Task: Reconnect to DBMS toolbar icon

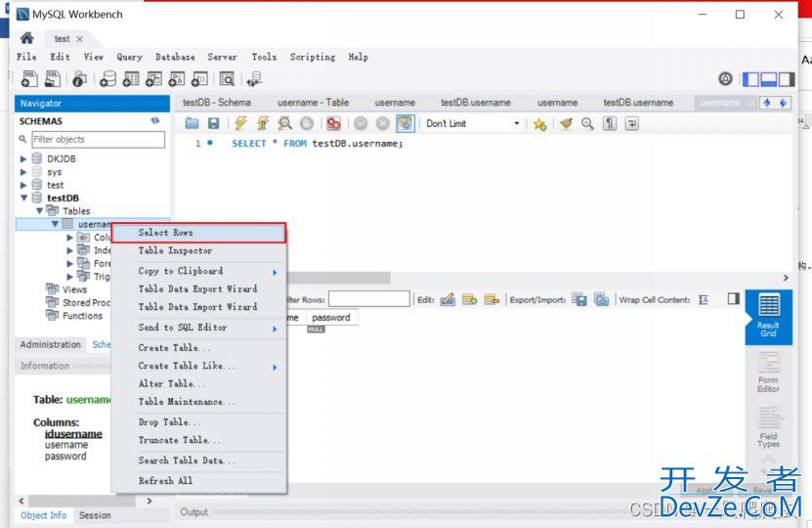Action: pos(254,79)
